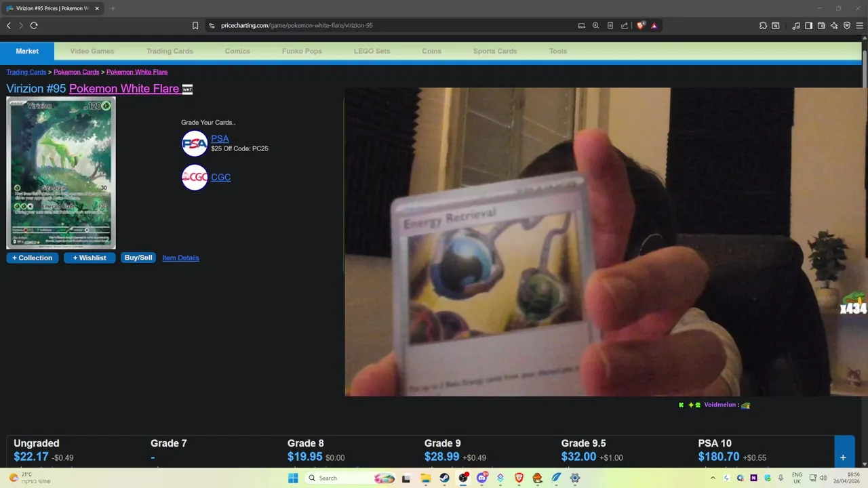Viewport: 868px width, 488px height.
Task: Click the PSA logo icon
Action: [195, 144]
